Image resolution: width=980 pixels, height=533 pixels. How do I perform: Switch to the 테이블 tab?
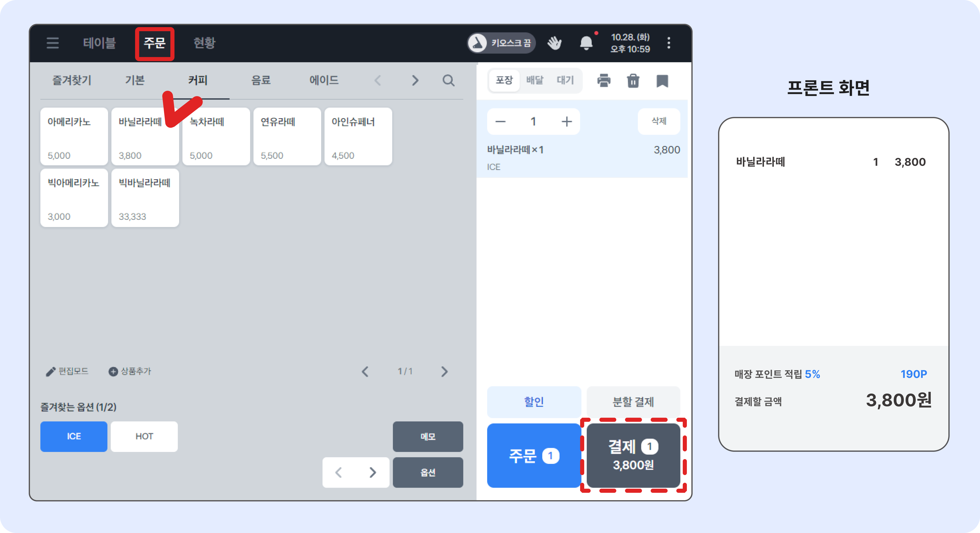(x=99, y=43)
